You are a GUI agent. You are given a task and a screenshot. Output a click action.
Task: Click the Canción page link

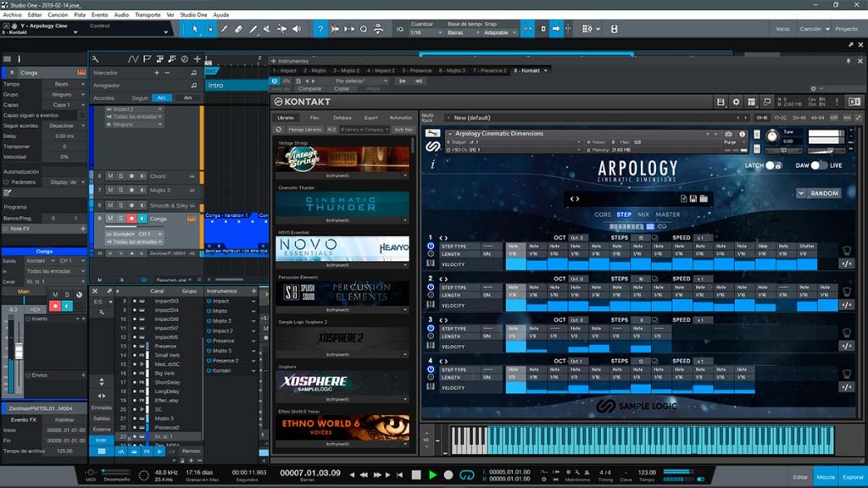[810, 29]
